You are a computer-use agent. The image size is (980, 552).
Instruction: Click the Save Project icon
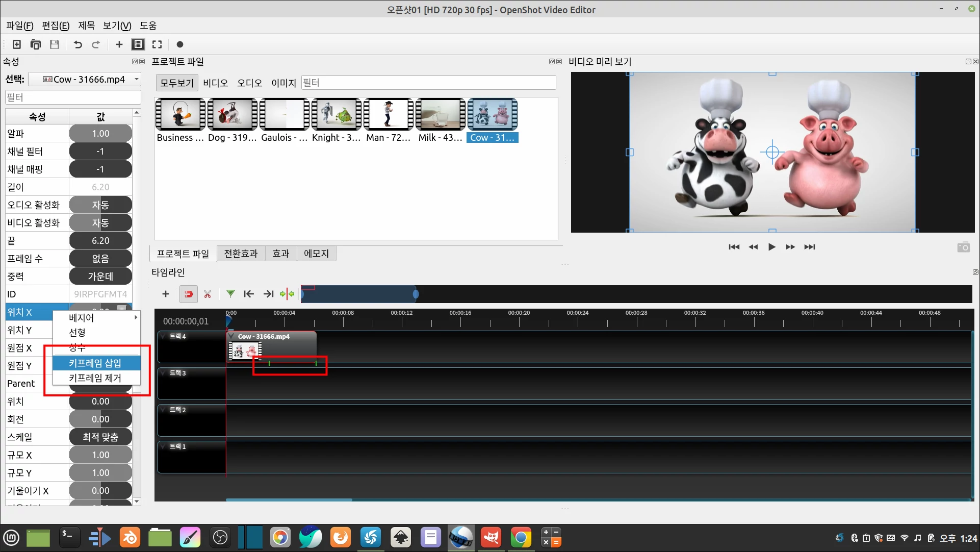(x=55, y=44)
